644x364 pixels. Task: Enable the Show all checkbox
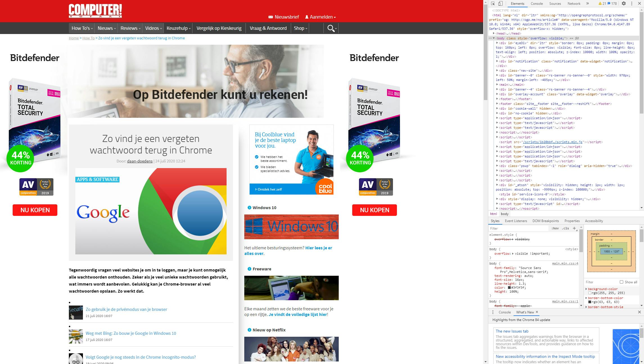coord(622,282)
